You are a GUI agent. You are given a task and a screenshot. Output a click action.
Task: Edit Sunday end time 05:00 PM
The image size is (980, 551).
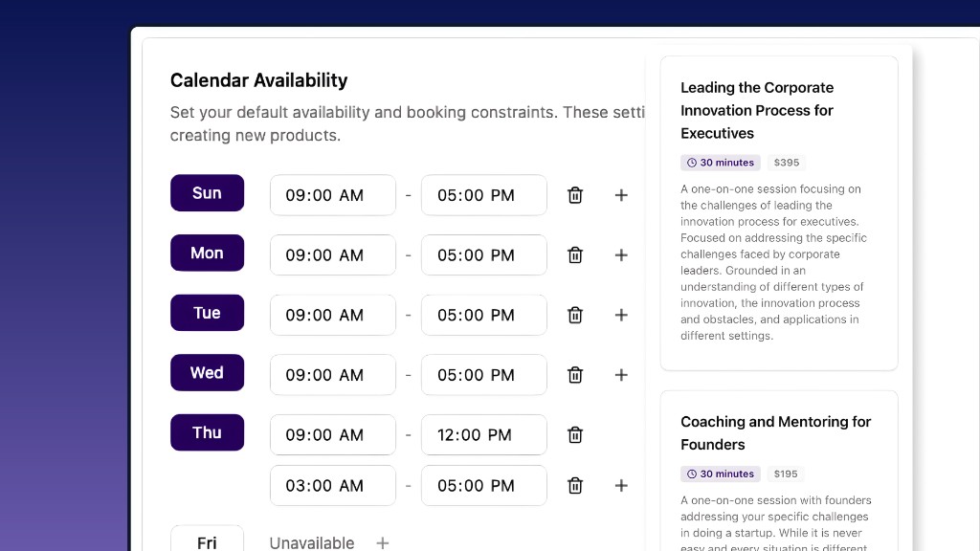(x=483, y=195)
